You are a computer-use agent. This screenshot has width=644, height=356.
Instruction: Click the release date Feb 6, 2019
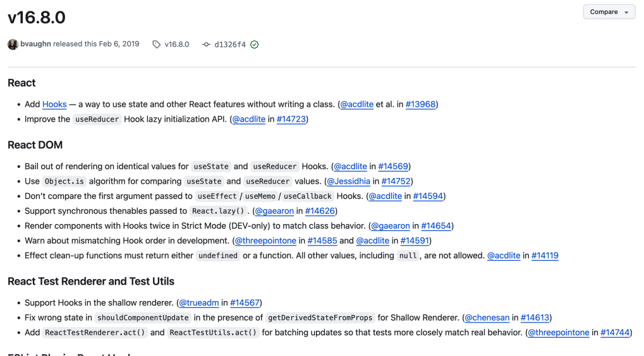pyautogui.click(x=119, y=44)
